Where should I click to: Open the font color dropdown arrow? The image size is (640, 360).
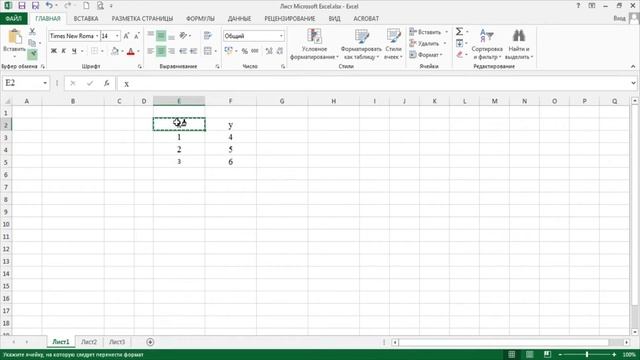(x=138, y=51)
